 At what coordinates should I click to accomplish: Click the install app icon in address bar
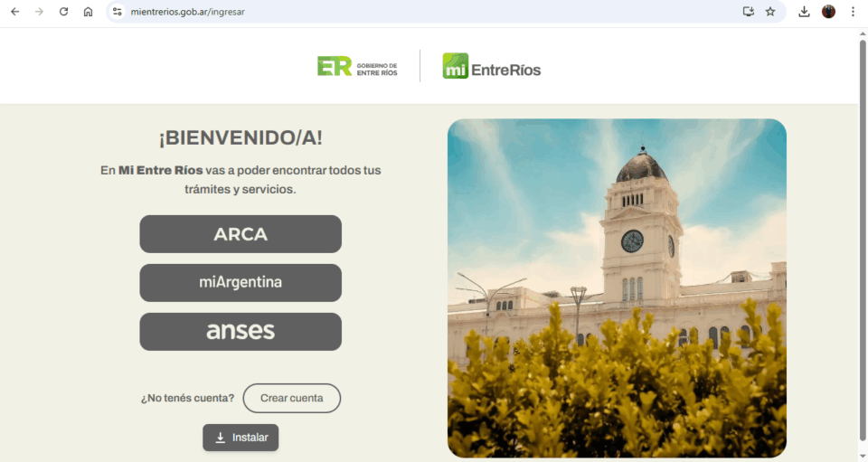(748, 12)
